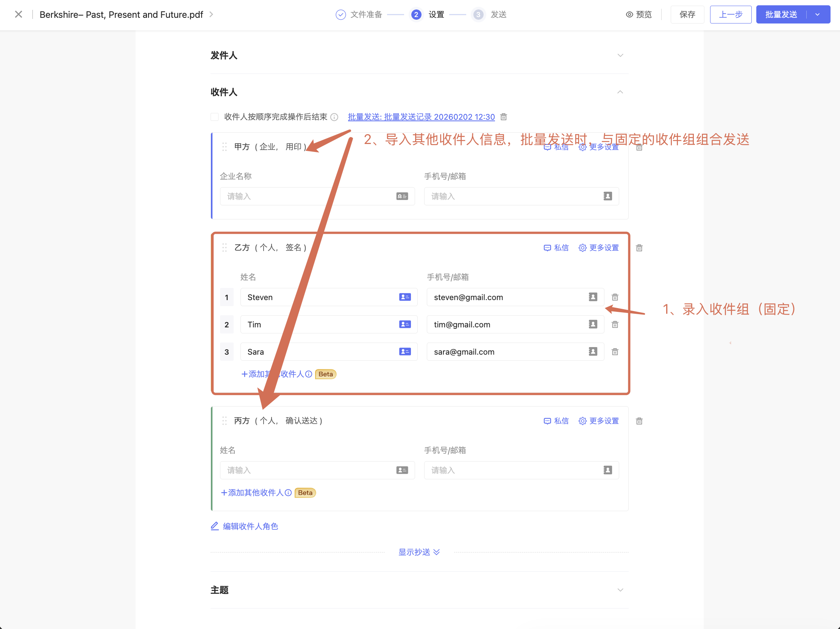Open the 批量发送 dropdown arrow
This screenshot has width=840, height=629.
pyautogui.click(x=817, y=14)
